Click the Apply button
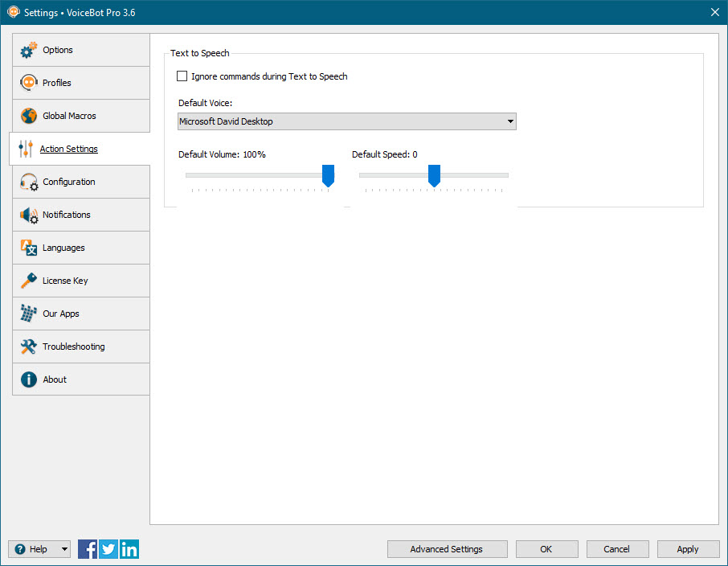Screen dimensions: 728x566 (688, 549)
